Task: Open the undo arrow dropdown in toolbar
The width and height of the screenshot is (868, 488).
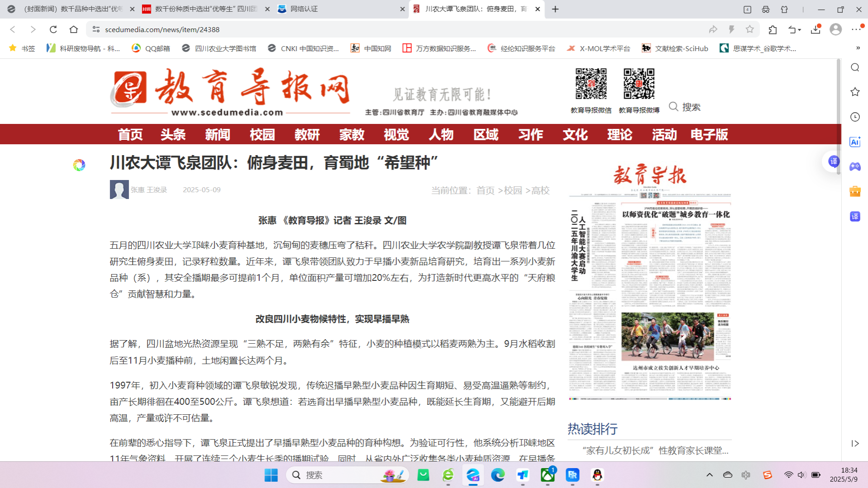Action: (794, 29)
